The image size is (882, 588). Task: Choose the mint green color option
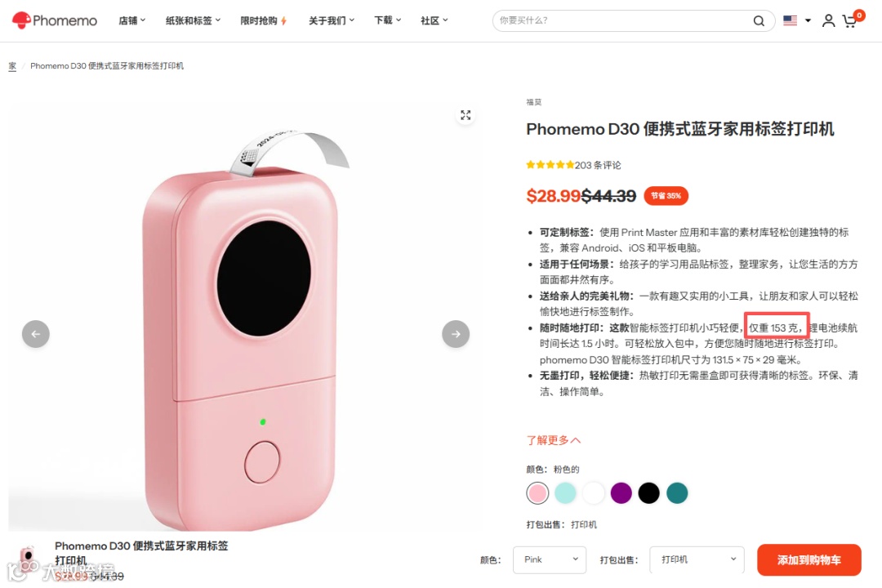pyautogui.click(x=565, y=493)
